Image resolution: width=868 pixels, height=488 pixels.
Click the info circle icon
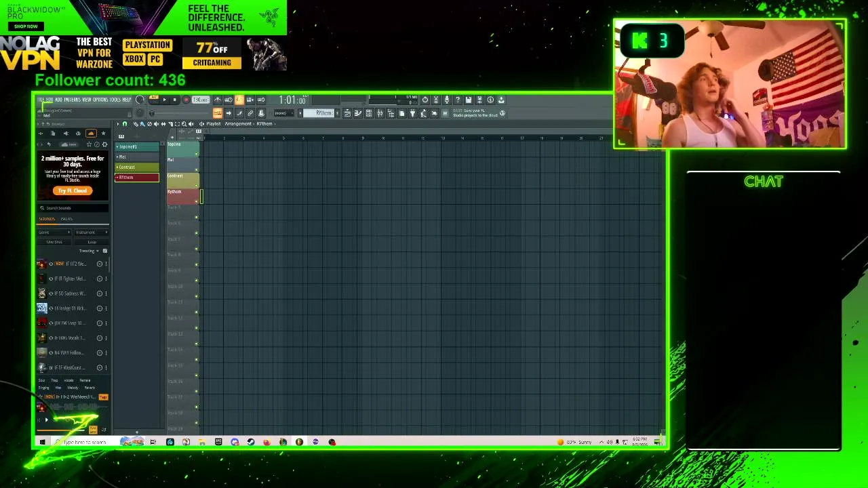[490, 100]
